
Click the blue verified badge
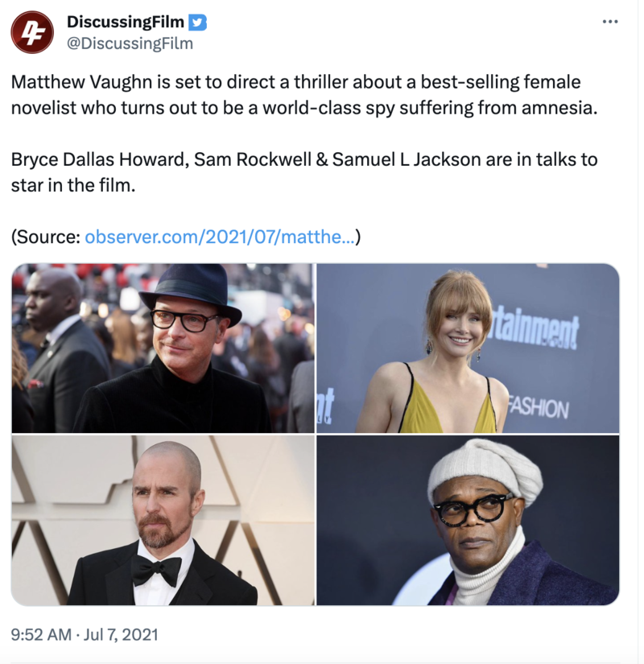pyautogui.click(x=198, y=23)
